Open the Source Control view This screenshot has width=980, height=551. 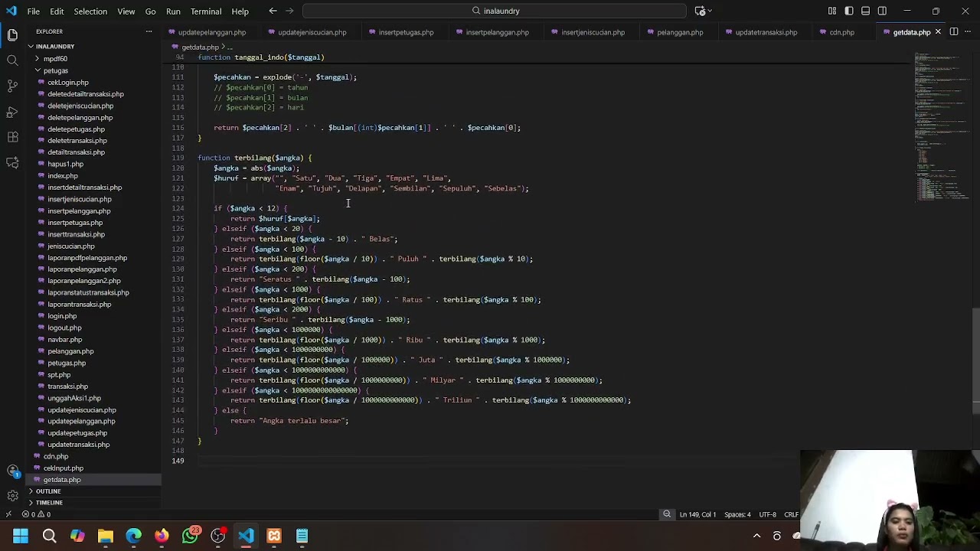(x=12, y=86)
